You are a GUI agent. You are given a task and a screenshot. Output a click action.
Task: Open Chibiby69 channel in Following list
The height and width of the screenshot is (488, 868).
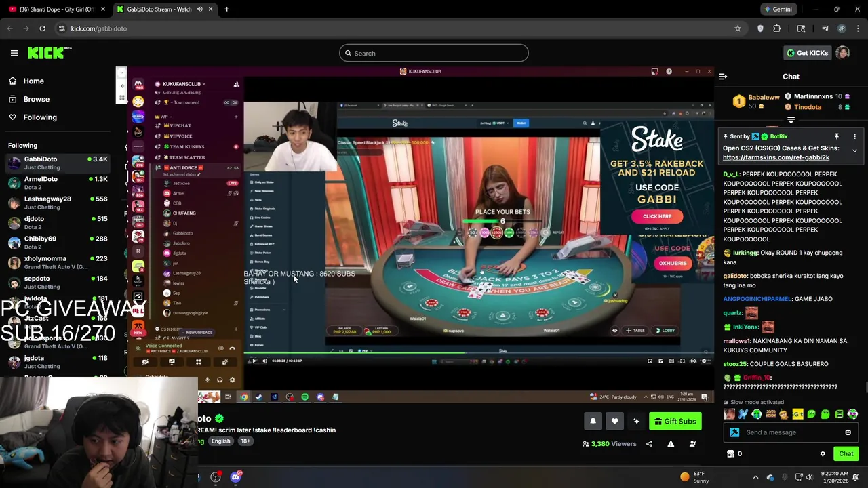58,243
